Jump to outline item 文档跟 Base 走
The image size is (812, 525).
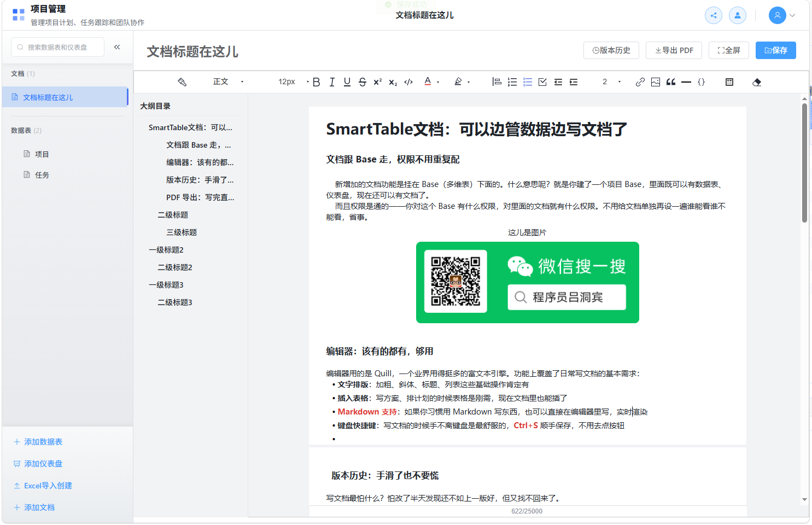[199, 145]
